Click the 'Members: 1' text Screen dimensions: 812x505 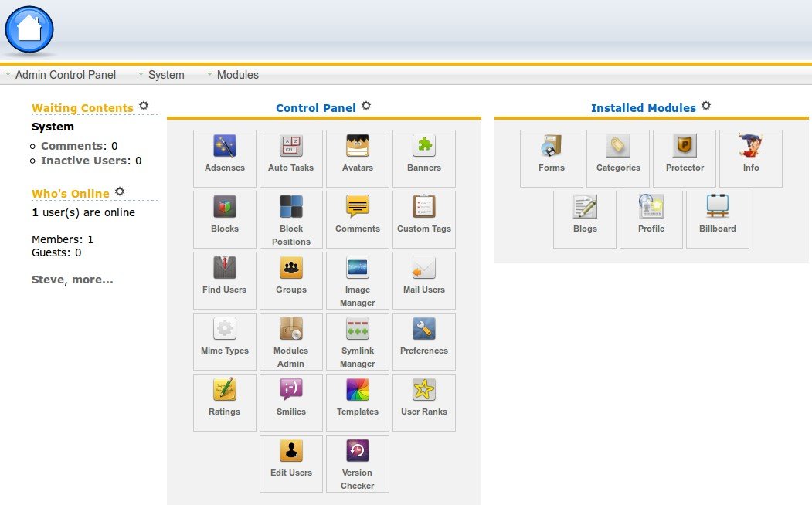coord(63,239)
